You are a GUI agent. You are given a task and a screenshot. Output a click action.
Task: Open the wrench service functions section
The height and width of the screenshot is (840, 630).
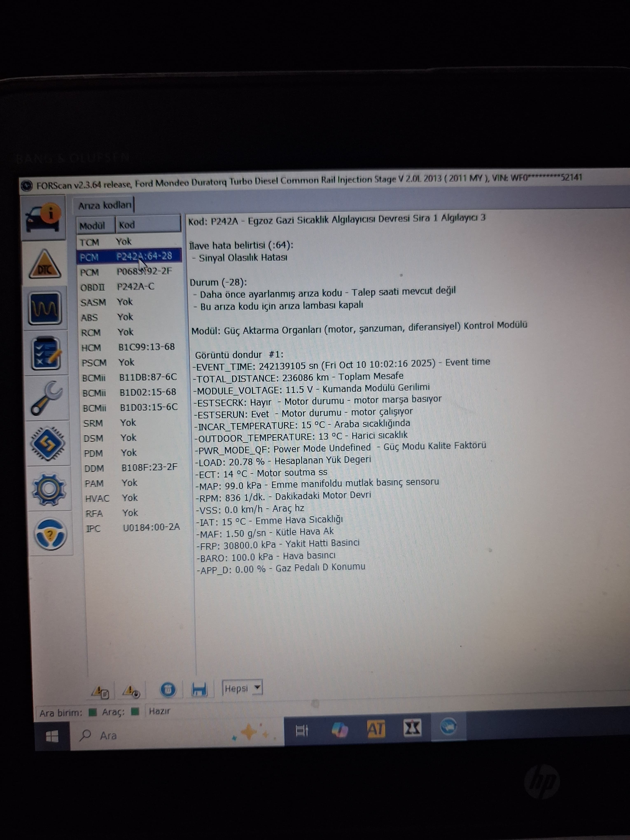pyautogui.click(x=47, y=398)
